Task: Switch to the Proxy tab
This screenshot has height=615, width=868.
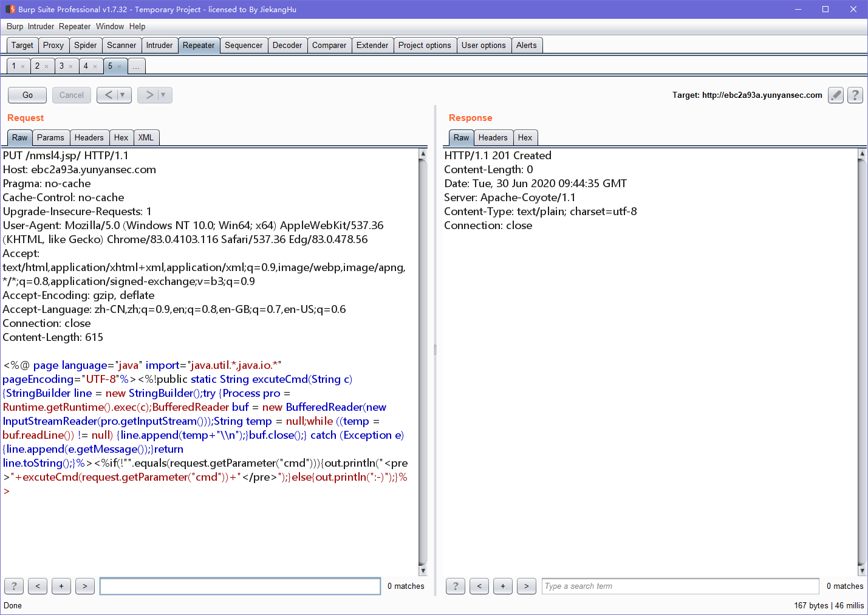Action: click(x=53, y=45)
